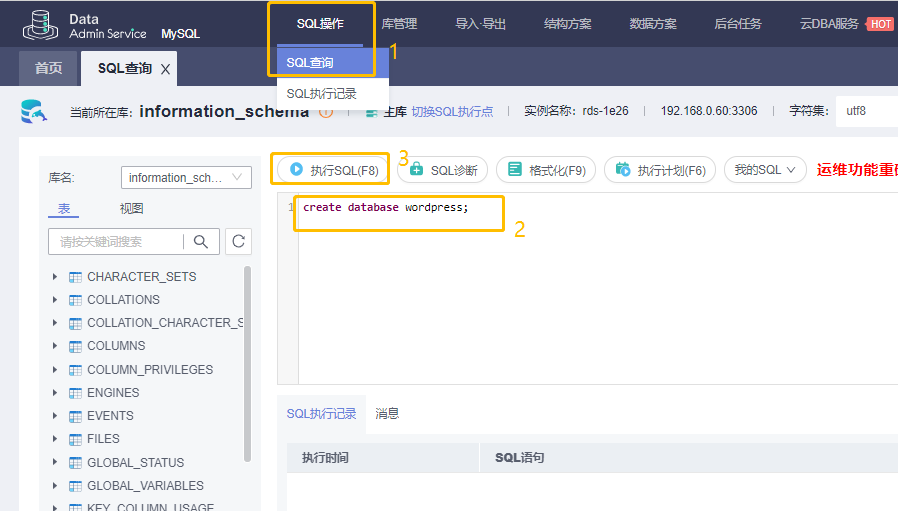Open the 我的SQL dropdown
The width and height of the screenshot is (898, 511).
(765, 170)
